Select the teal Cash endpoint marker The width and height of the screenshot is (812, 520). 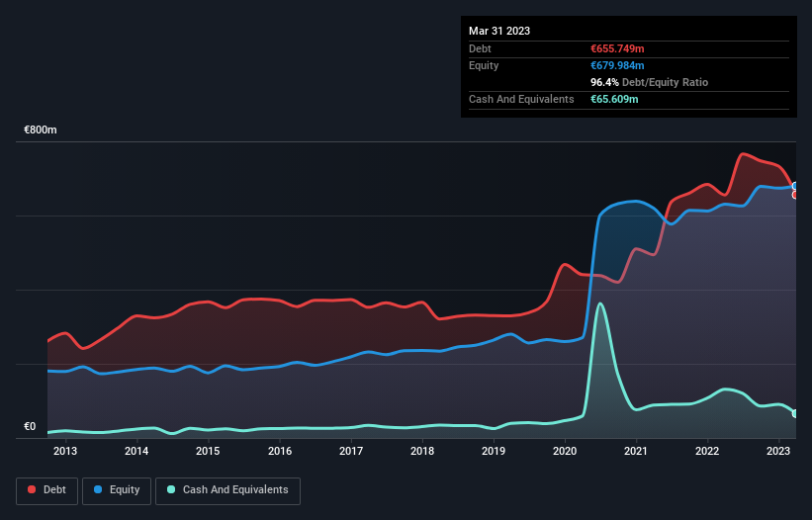[x=795, y=413]
